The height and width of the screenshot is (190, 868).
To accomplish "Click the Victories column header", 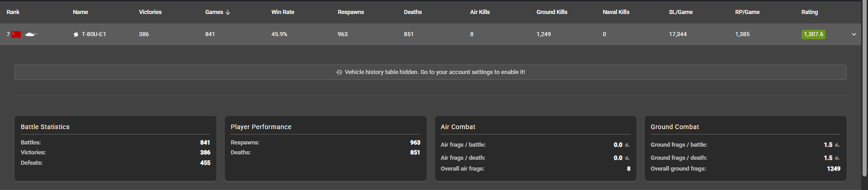I will (150, 12).
